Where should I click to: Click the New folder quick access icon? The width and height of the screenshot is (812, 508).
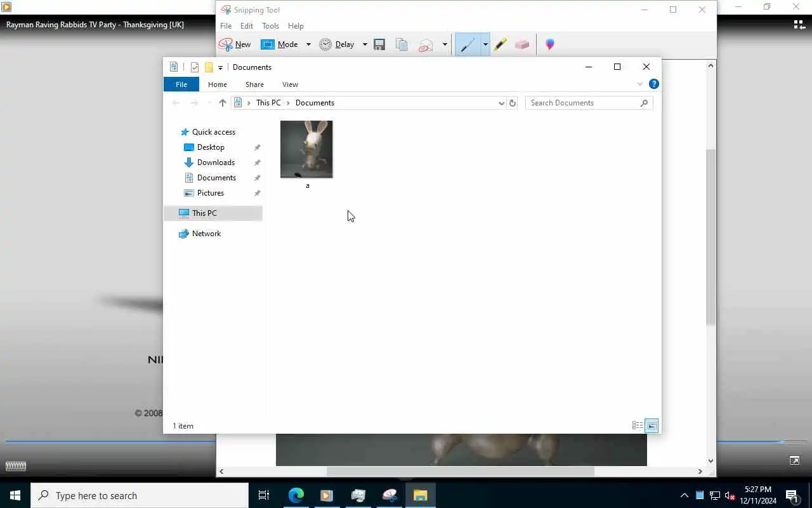209,67
